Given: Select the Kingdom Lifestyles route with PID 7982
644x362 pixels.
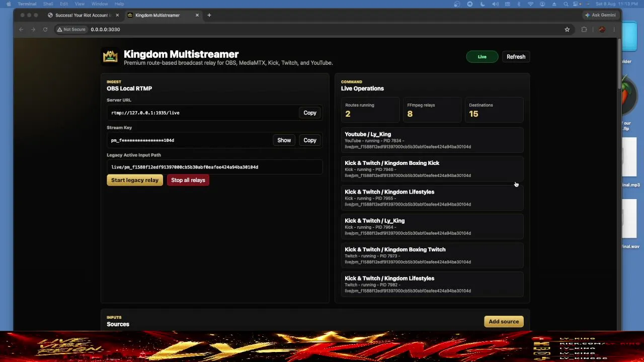Looking at the screenshot, I should [432, 284].
